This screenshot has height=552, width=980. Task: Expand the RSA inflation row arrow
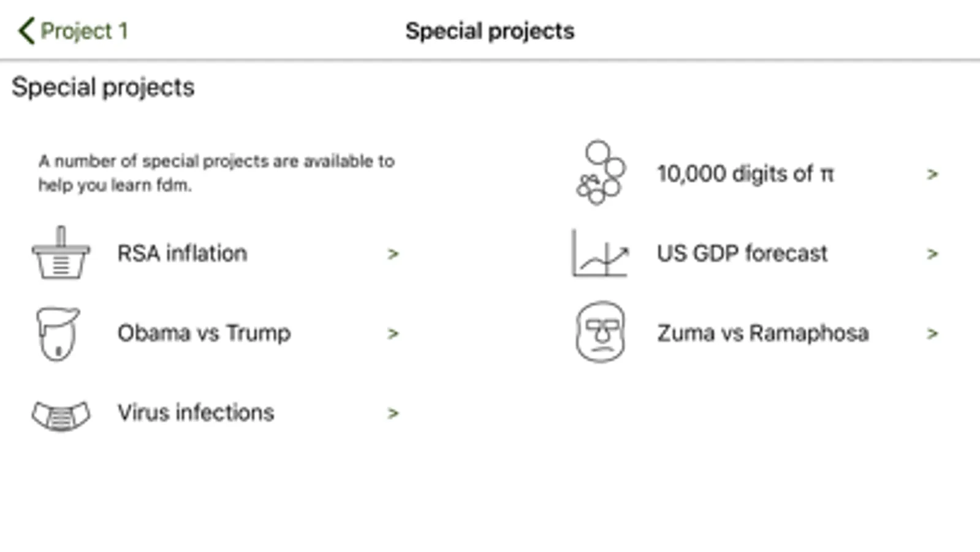click(393, 254)
